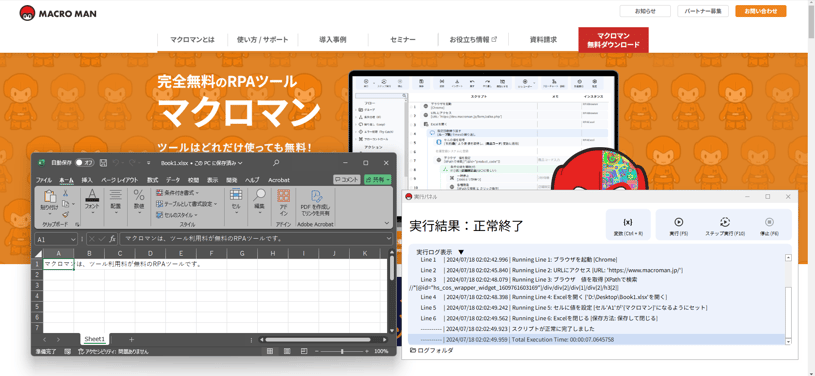The width and height of the screenshot is (815, 376).
Task: Click the Excel zoom slider handle
Action: point(342,352)
